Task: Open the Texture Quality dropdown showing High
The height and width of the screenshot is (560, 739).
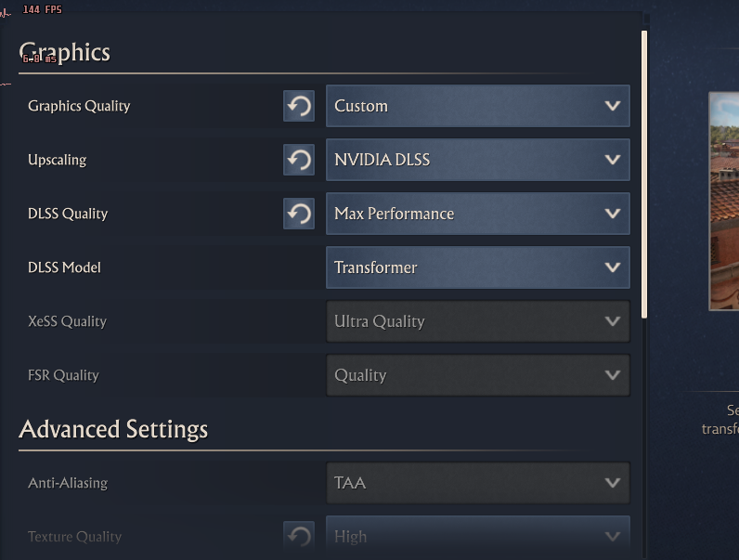Action: click(477, 537)
